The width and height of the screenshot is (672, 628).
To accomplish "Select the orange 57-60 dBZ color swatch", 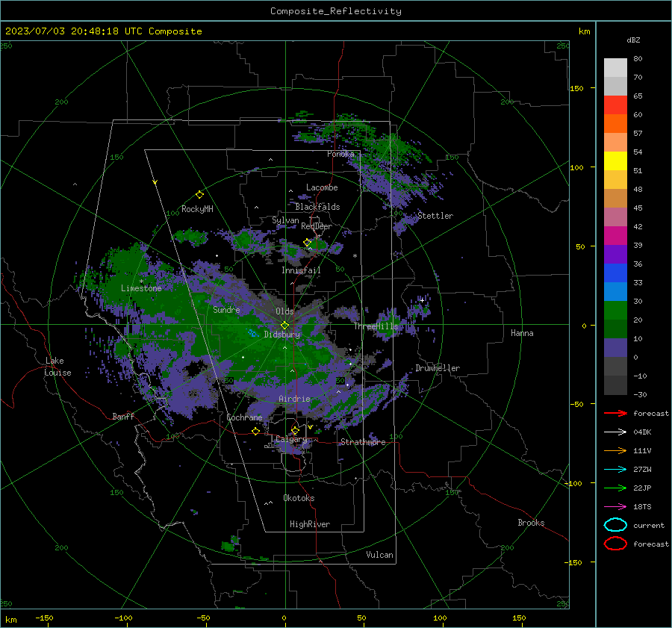I will click(x=615, y=124).
